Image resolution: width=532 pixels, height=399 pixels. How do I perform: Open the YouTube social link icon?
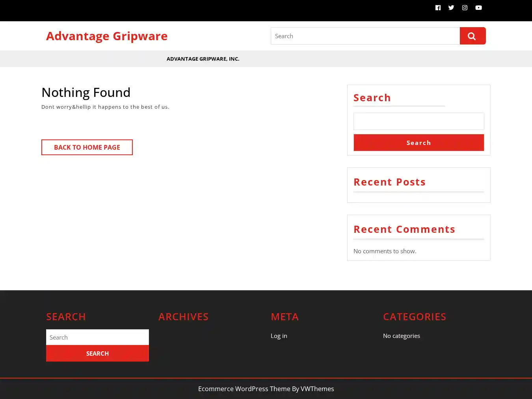tap(478, 7)
